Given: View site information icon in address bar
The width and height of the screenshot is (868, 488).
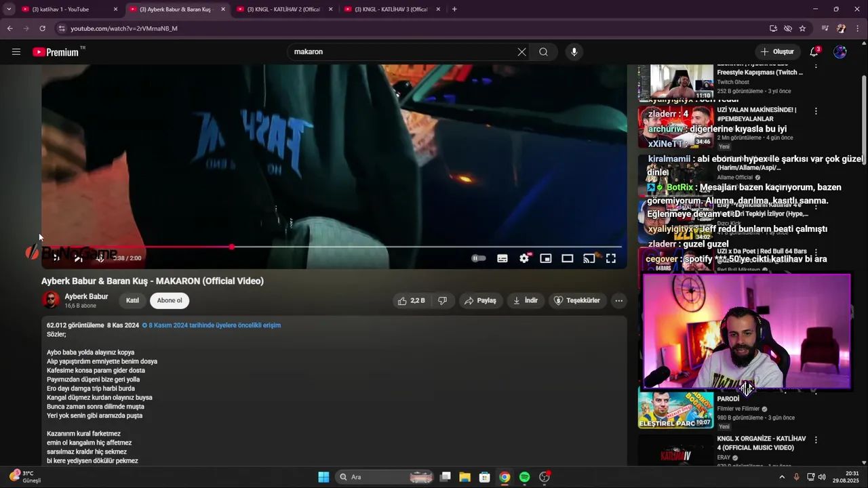Looking at the screenshot, I should click(x=62, y=28).
